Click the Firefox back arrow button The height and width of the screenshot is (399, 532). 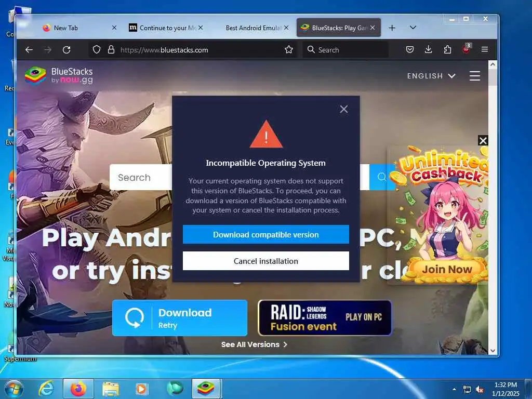(29, 50)
